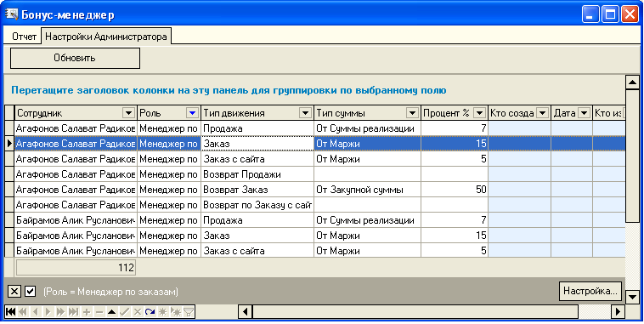Viewport: 644px width, 324px height.
Task: Click the save bookmark star icon
Action: point(163,311)
